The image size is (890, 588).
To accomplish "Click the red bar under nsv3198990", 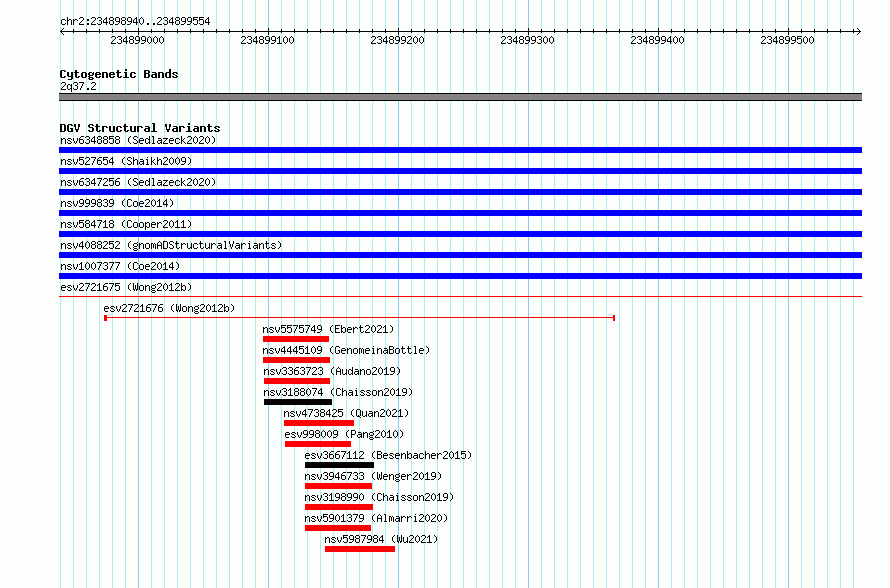I will [339, 507].
